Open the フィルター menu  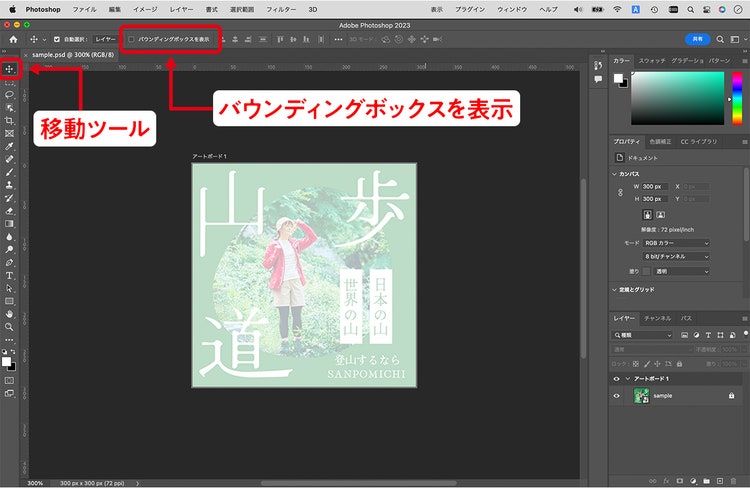281,9
